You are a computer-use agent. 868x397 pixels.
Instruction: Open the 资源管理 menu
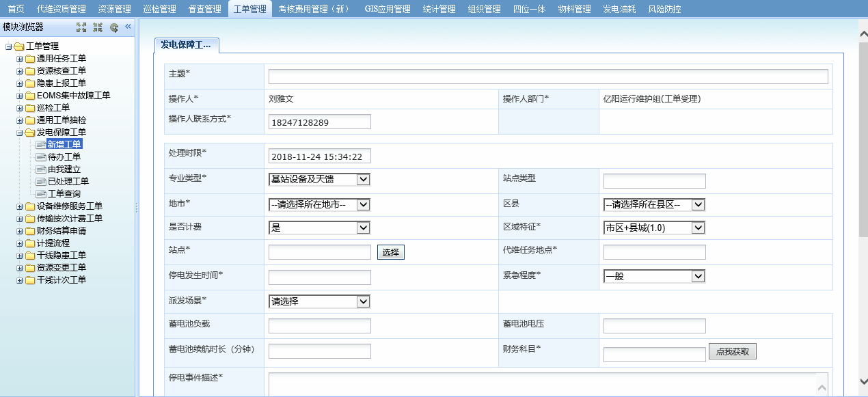tap(114, 9)
